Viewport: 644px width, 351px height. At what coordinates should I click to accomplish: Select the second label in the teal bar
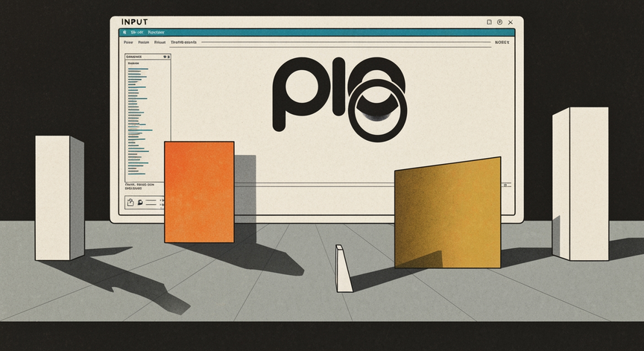(156, 33)
